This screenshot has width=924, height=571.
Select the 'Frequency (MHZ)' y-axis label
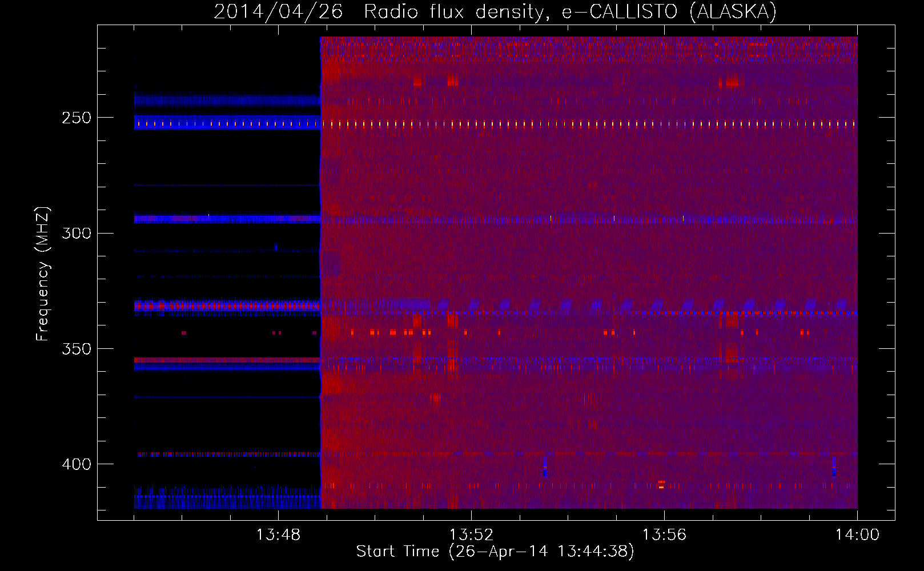click(x=43, y=274)
